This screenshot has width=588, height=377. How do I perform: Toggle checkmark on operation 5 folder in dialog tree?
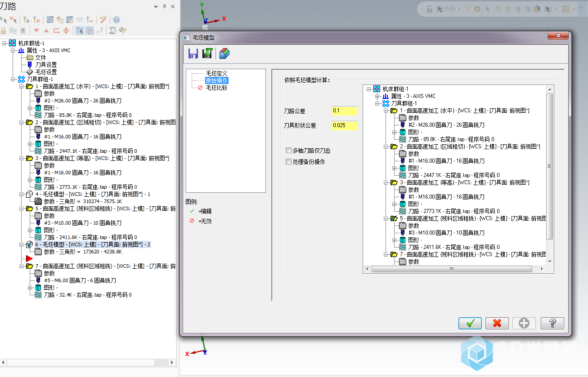394,218
